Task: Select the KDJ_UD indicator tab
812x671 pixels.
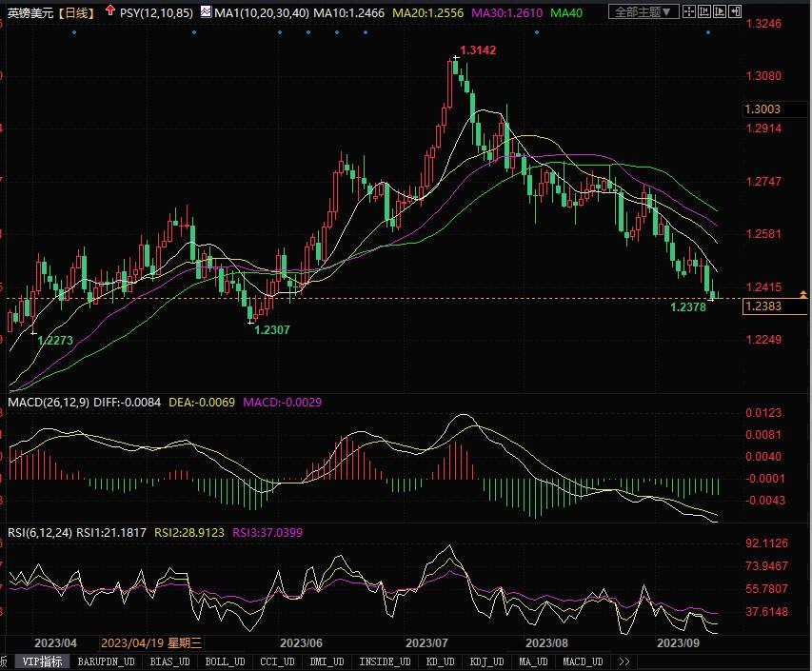Action: (x=486, y=661)
